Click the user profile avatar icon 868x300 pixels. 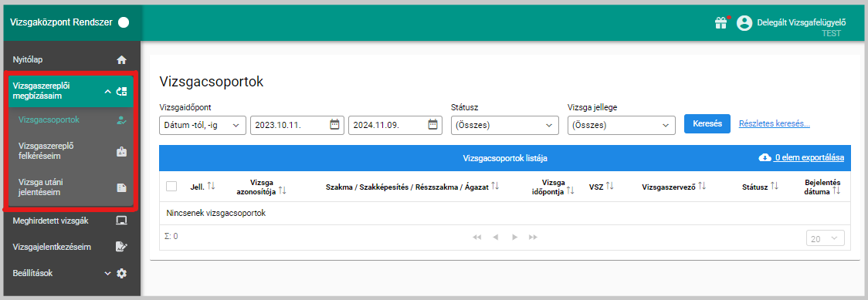tap(744, 22)
